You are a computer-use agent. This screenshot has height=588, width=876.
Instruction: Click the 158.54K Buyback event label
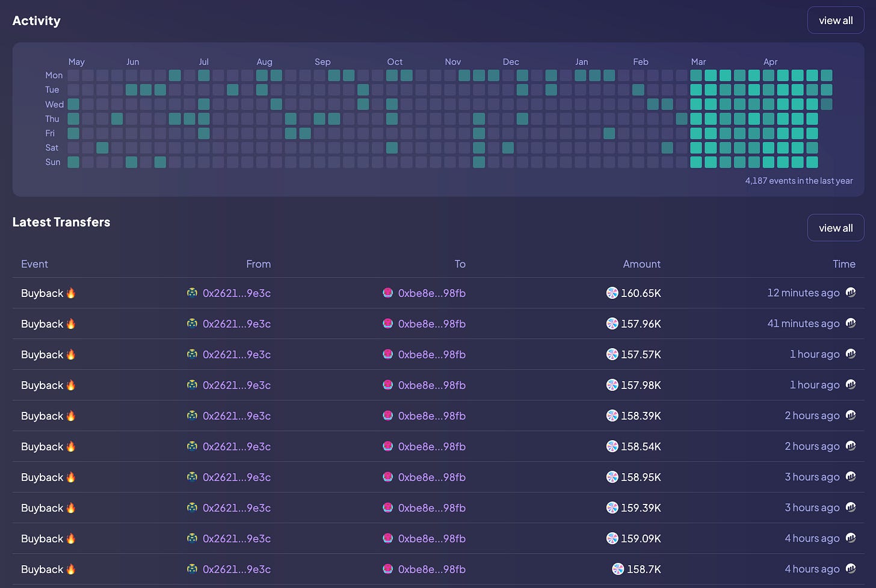[x=42, y=446]
